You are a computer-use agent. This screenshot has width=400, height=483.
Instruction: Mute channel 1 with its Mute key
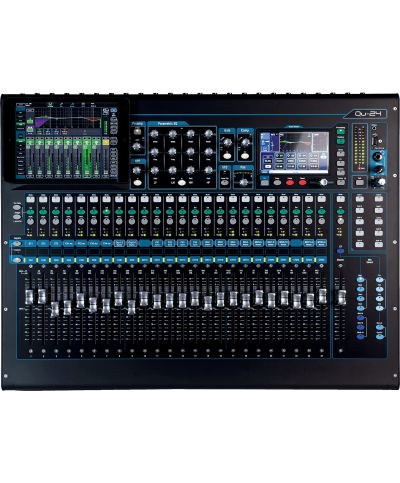[x=31, y=200]
